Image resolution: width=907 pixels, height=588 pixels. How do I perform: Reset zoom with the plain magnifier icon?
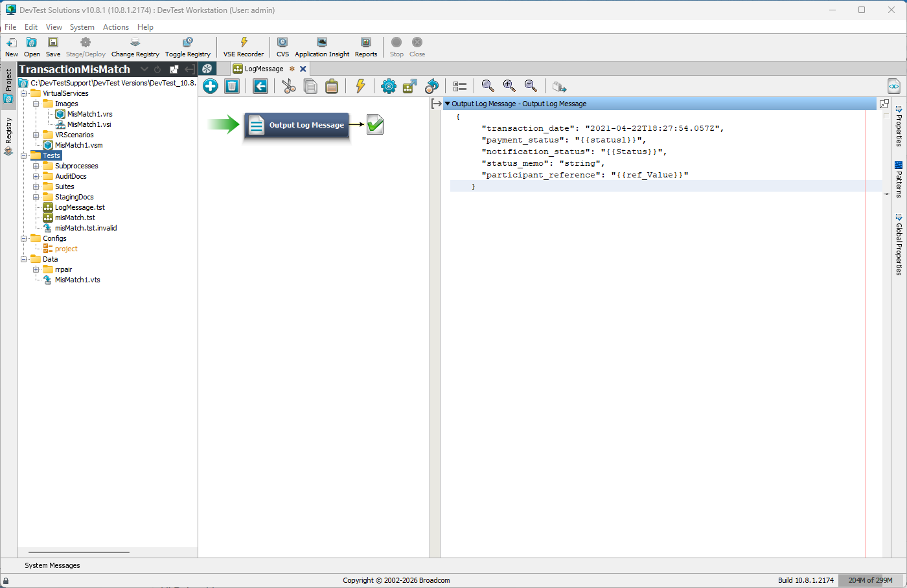pos(488,86)
